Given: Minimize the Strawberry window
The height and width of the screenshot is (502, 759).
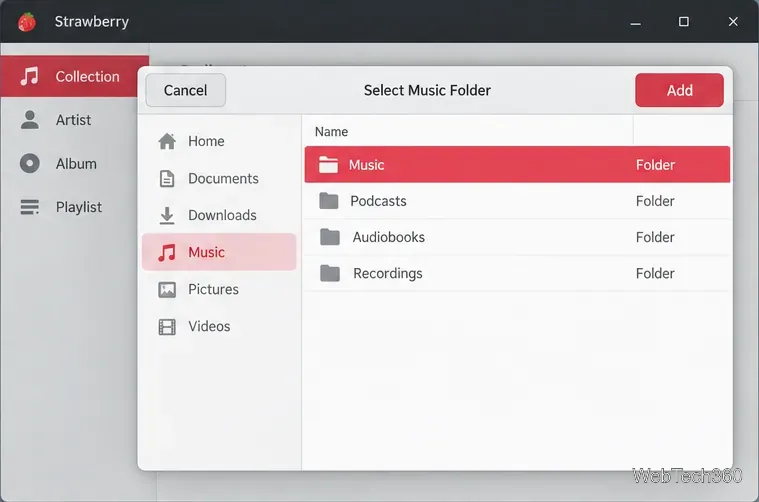Looking at the screenshot, I should 636,22.
